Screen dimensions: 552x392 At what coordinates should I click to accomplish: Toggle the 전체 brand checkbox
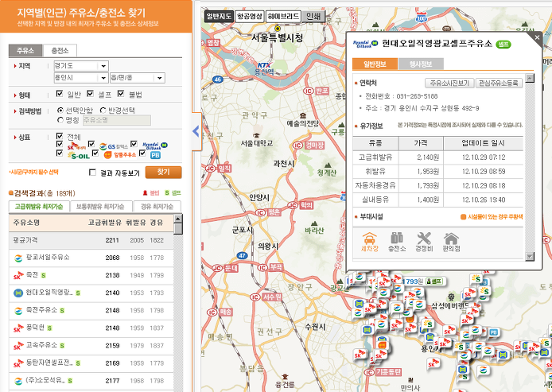[60, 136]
